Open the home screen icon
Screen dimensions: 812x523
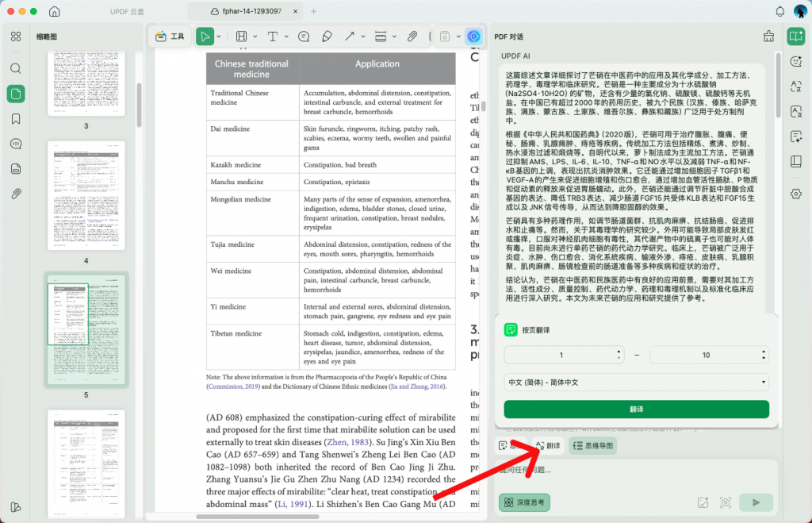[x=55, y=11]
